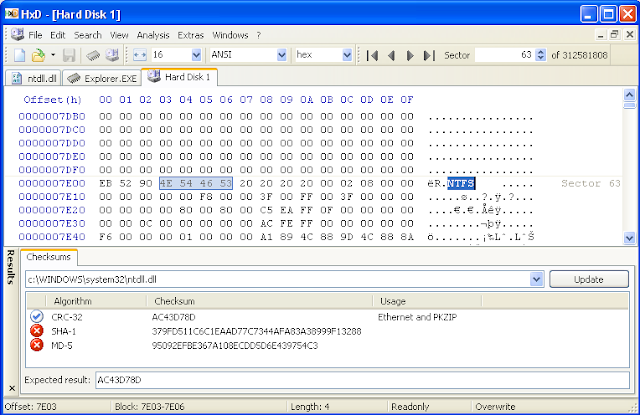This screenshot has height=415, width=640.
Task: Click the EB byte at offset 7E00
Action: (105, 184)
